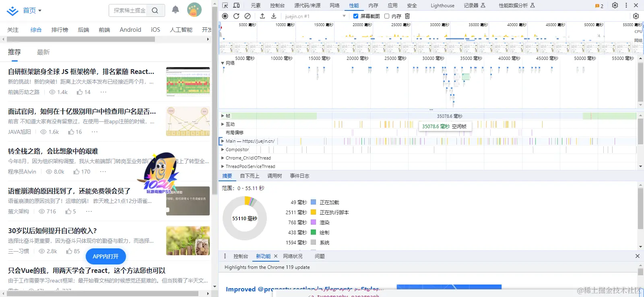This screenshot has height=297, width=644.
Task: Open the 首页 dropdown menu
Action: pos(32,10)
